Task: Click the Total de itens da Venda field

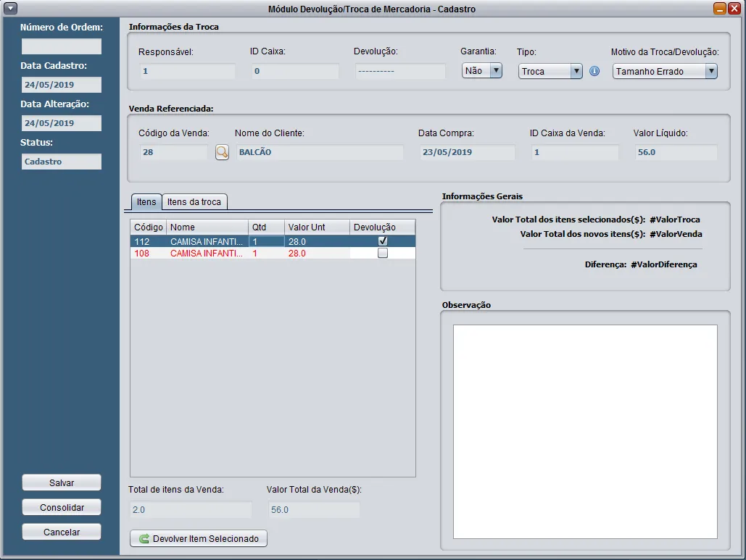Action: tap(190, 509)
